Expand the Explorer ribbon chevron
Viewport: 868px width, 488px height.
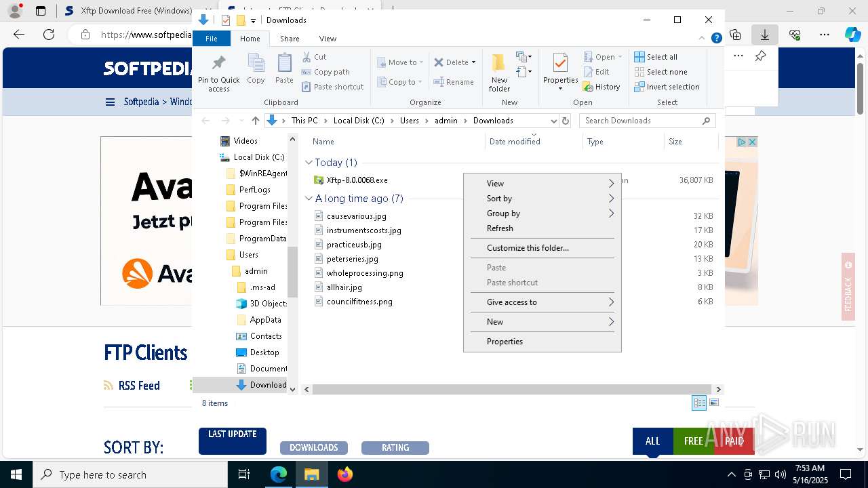point(703,39)
